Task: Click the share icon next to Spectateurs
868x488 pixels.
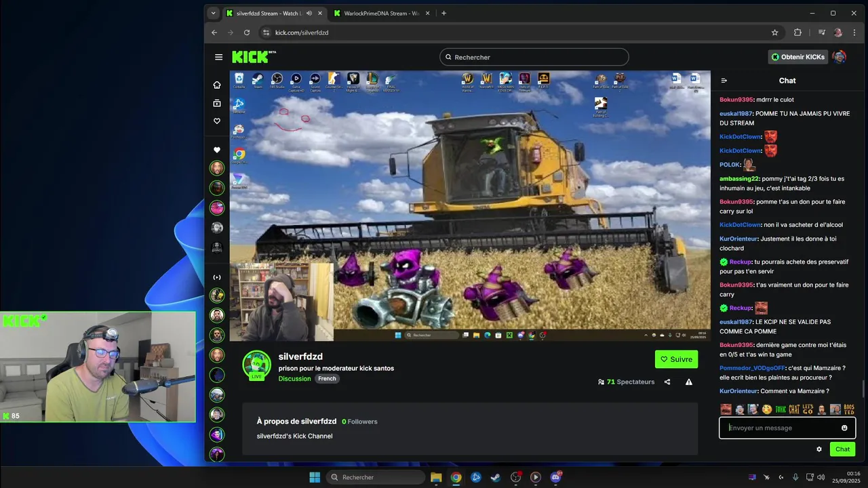Action: (667, 382)
